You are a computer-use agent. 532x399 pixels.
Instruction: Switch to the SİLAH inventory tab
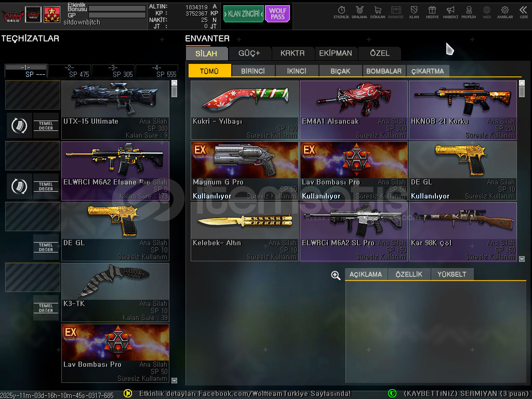[x=206, y=54]
